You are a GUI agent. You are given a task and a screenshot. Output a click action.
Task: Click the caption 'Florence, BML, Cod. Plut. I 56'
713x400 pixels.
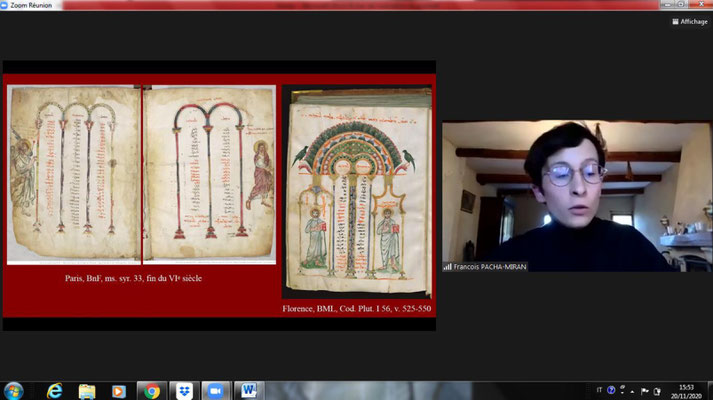(x=356, y=309)
